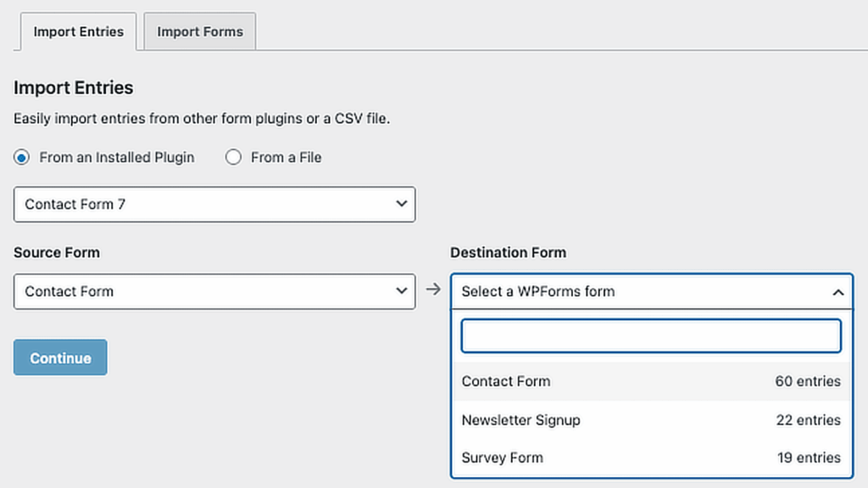Click the Continue button
868x488 pixels.
pos(60,358)
